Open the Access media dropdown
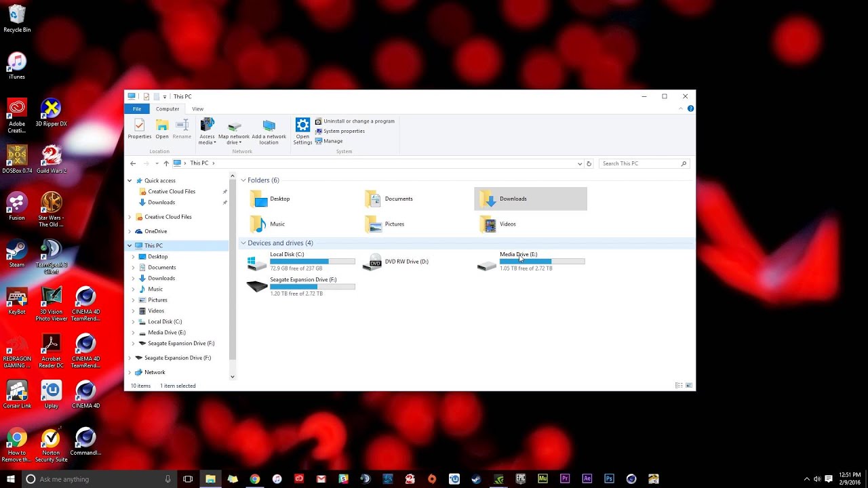Viewport: 868px width, 488px height. (x=207, y=130)
